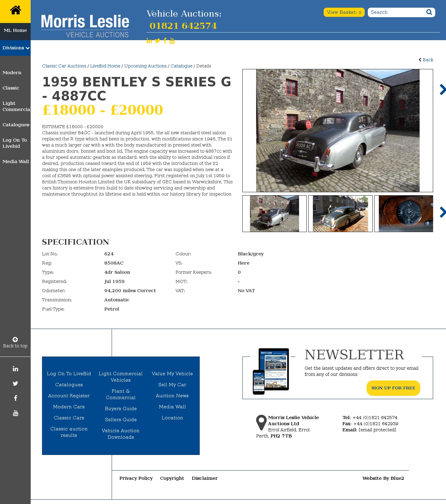
Task: Open Classic Car Auctions breadcrumb
Action: (x=64, y=66)
